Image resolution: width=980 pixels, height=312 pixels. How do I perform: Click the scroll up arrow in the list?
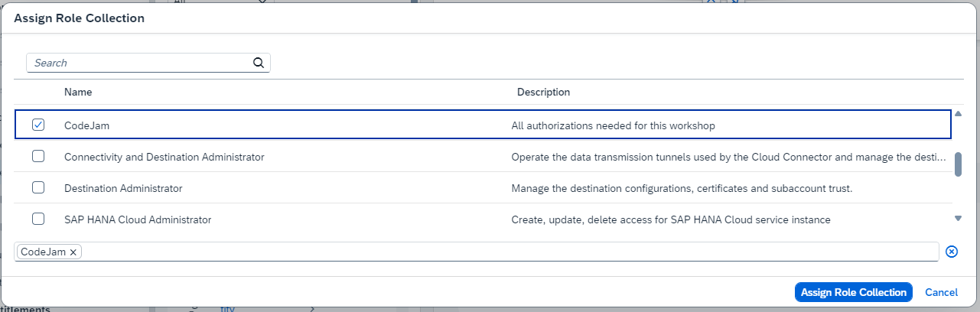pos(958,114)
